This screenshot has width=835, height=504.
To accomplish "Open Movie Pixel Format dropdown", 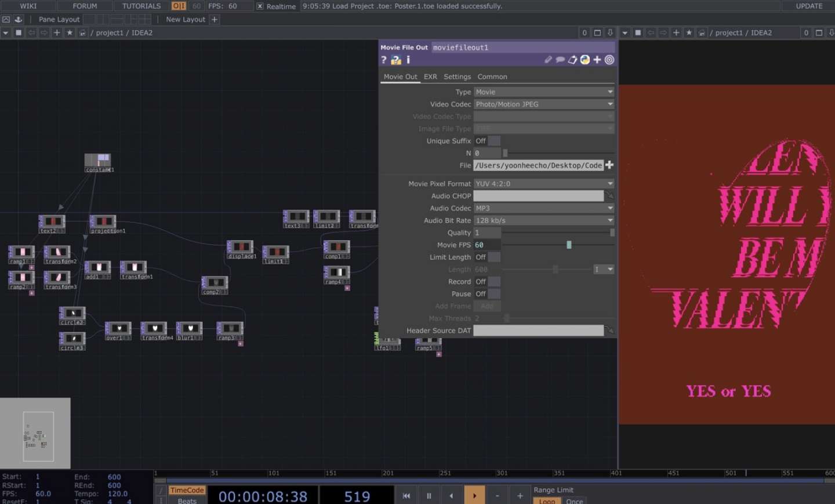I will pos(544,184).
